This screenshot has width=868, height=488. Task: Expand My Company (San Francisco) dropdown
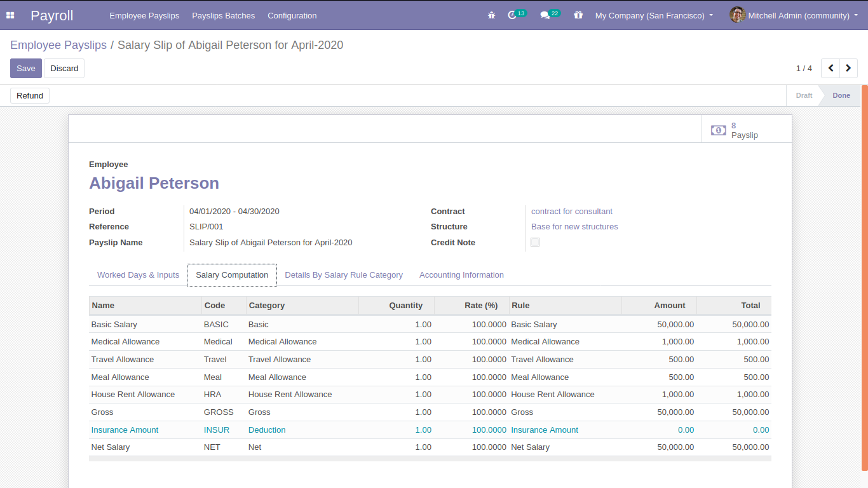point(654,15)
